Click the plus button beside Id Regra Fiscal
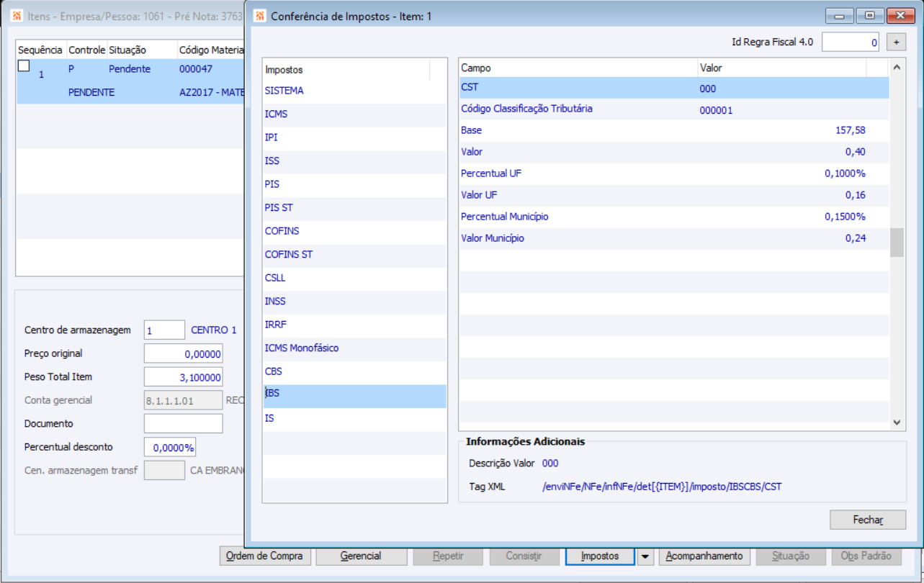 896,42
